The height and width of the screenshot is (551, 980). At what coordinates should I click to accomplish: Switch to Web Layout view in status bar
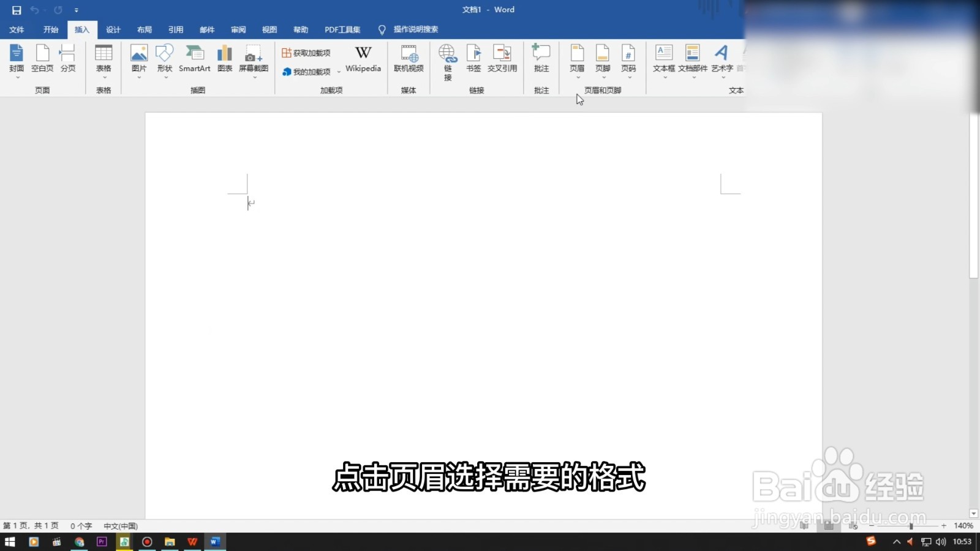(x=853, y=526)
